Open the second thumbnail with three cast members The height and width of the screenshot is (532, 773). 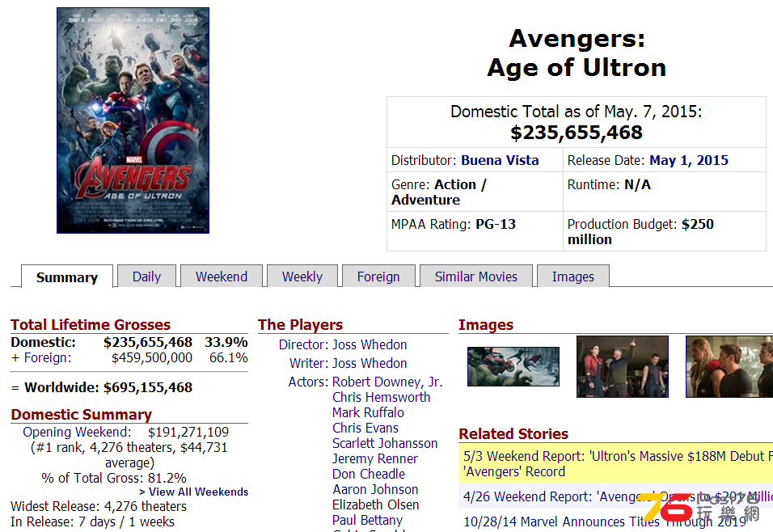[623, 366]
